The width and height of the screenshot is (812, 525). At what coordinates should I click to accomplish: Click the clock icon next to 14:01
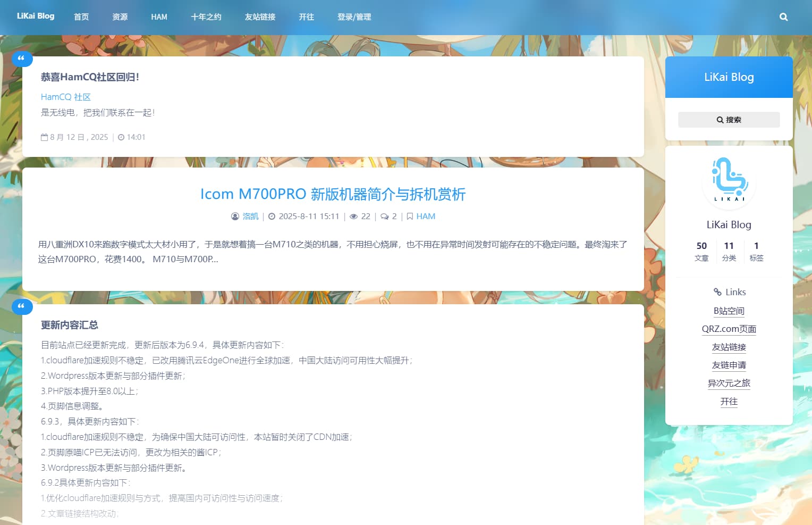click(x=121, y=137)
